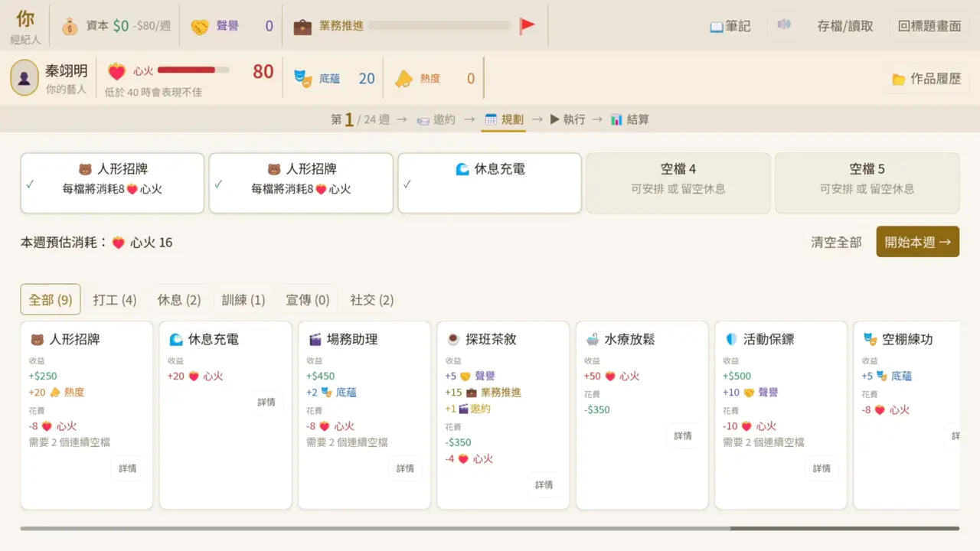Select the 社交 category tab
The height and width of the screenshot is (551, 980).
[x=371, y=299]
